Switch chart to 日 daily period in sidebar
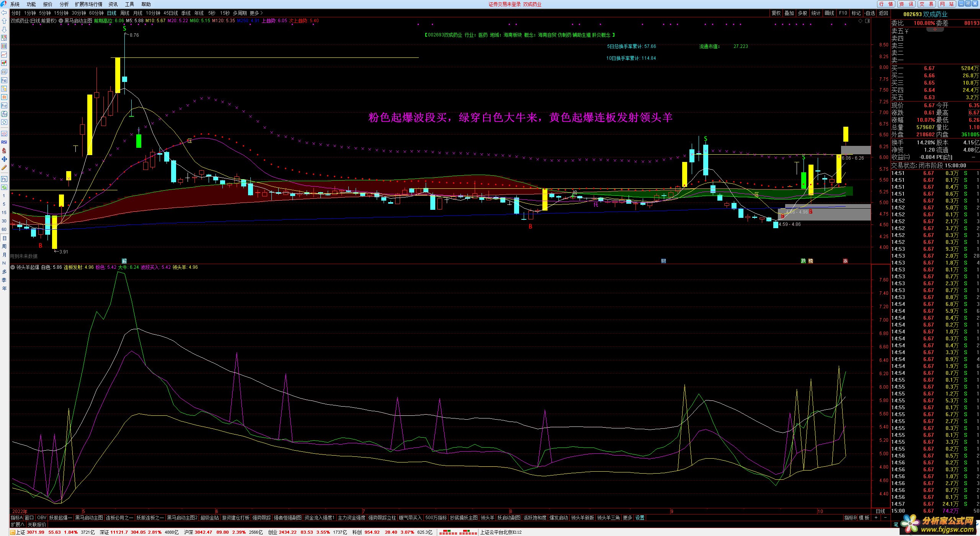This screenshot has height=536, width=980. (x=4, y=238)
